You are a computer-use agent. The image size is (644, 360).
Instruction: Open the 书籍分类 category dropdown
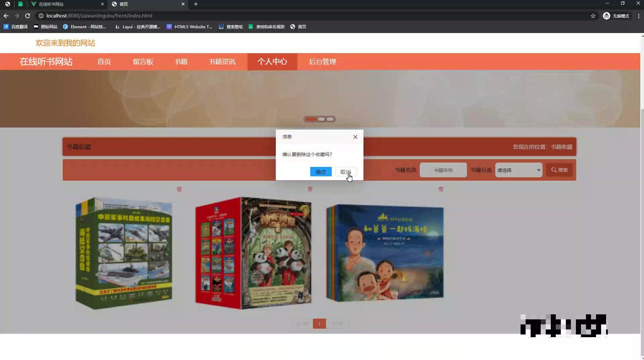click(519, 170)
